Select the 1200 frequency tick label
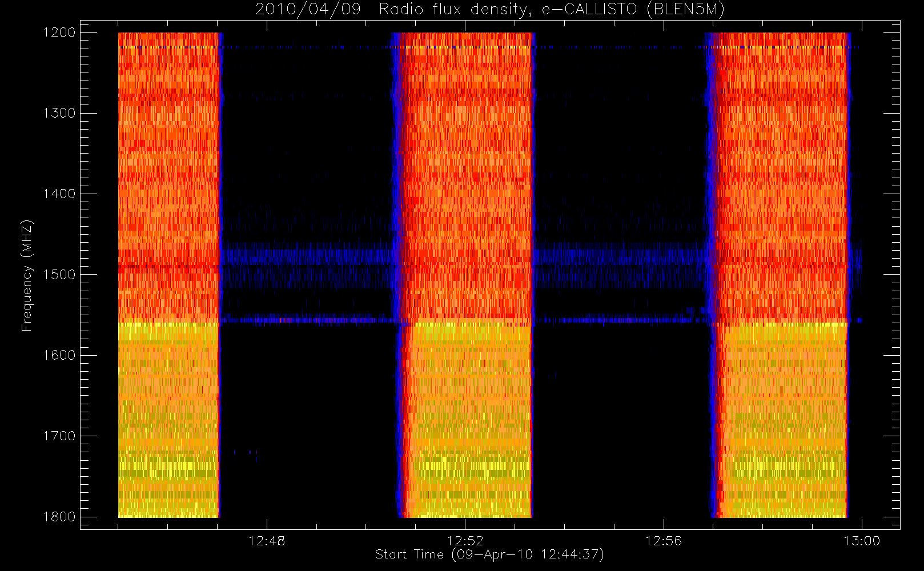The width and height of the screenshot is (924, 571). tap(59, 33)
